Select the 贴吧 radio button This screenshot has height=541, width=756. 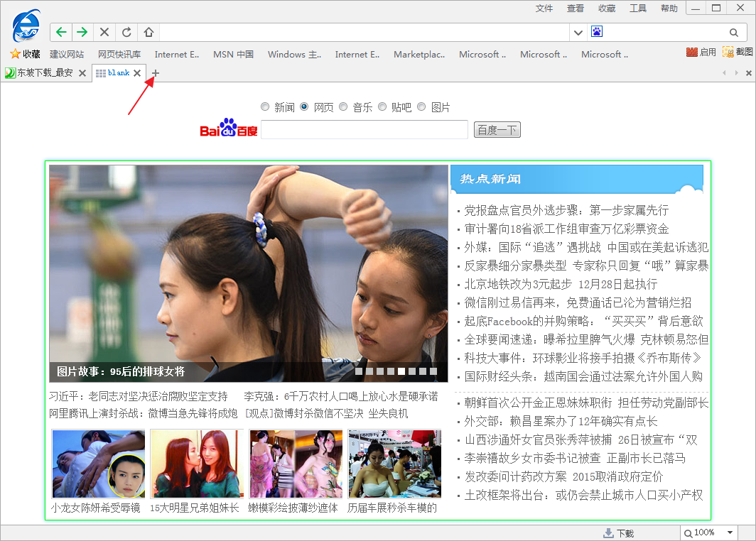point(382,106)
